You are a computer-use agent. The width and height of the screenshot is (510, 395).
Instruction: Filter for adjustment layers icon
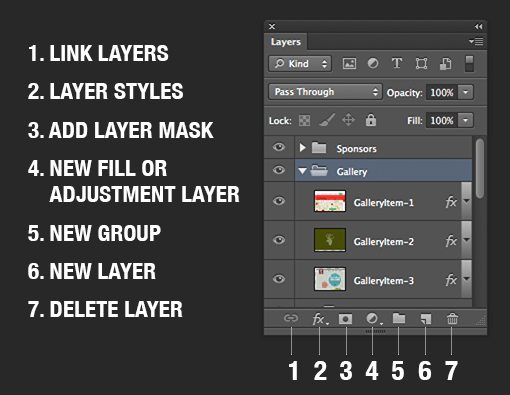click(x=373, y=63)
